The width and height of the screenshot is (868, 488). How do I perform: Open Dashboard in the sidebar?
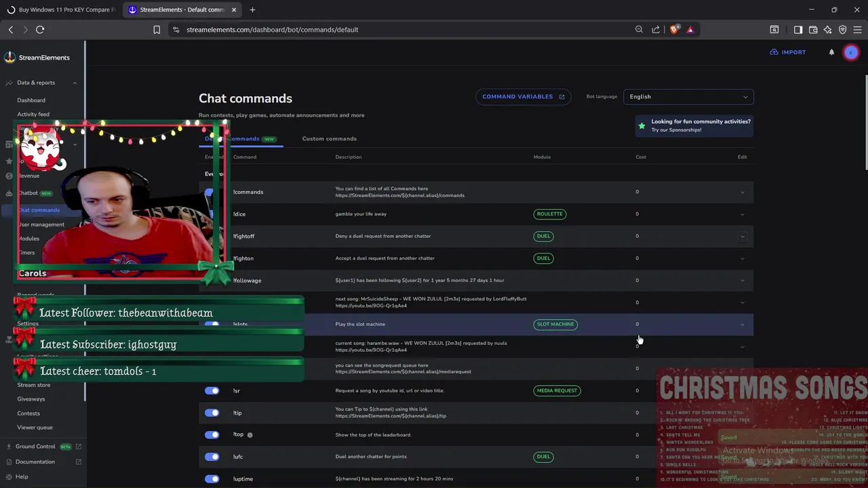[x=31, y=100]
